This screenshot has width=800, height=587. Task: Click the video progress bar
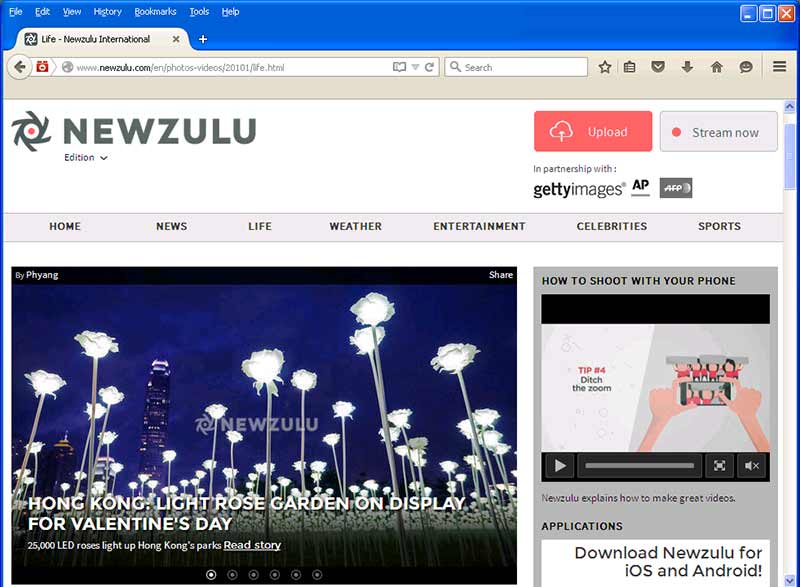coord(639,466)
